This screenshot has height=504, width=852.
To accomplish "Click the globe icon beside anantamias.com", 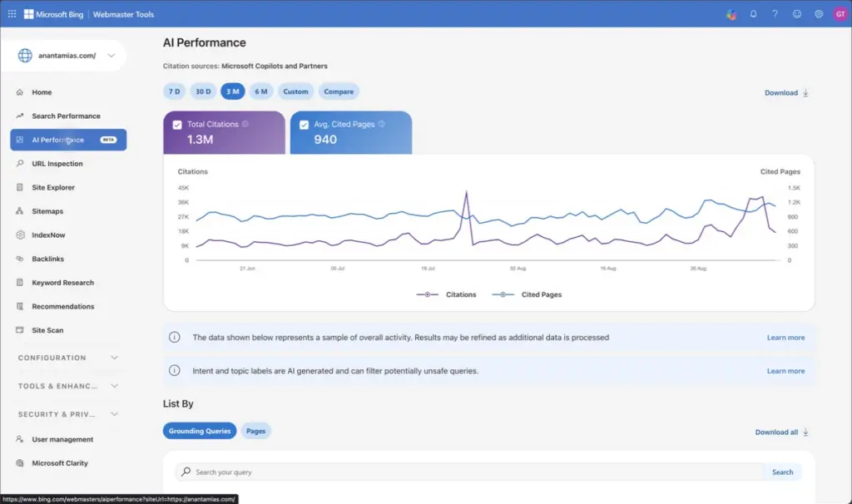I will point(25,56).
